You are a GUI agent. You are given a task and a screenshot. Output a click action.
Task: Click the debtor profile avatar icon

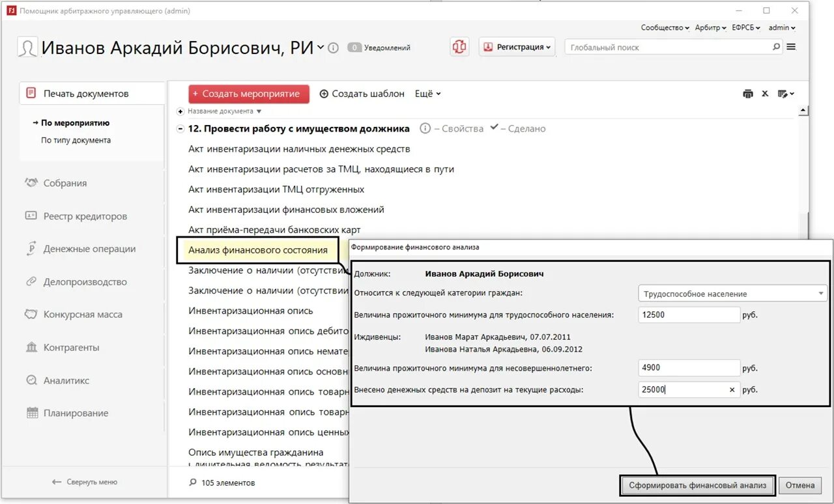tap(27, 48)
